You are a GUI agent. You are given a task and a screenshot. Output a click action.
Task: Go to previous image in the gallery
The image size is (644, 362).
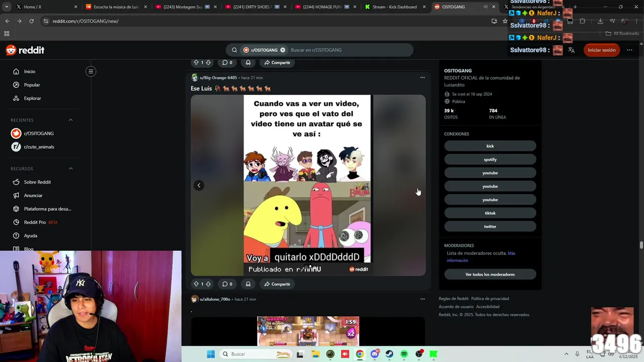pyautogui.click(x=199, y=186)
